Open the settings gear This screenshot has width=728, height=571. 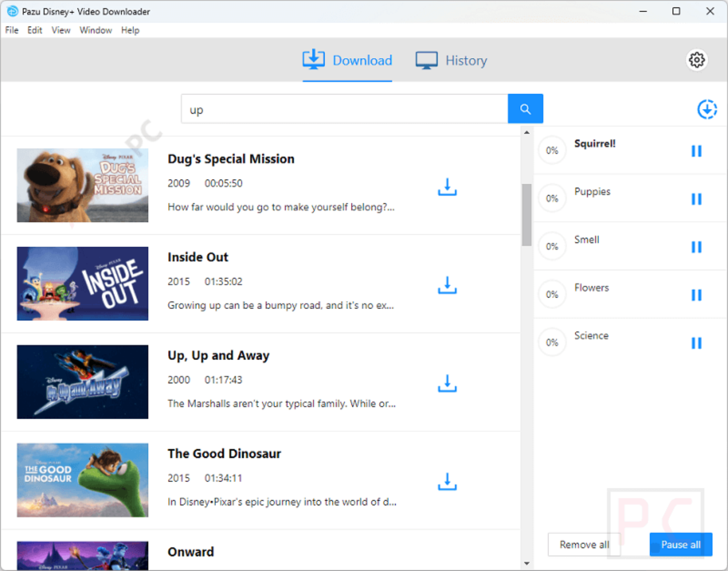(696, 60)
